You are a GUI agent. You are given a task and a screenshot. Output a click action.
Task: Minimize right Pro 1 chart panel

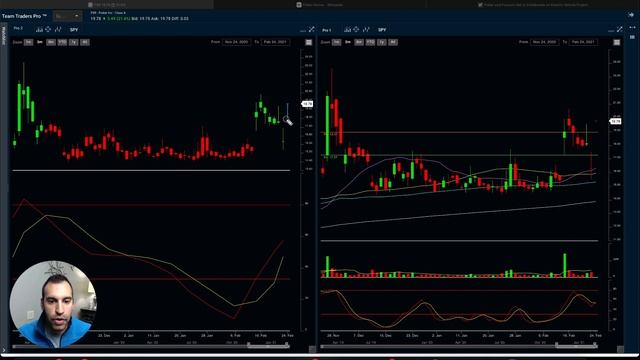(611, 31)
